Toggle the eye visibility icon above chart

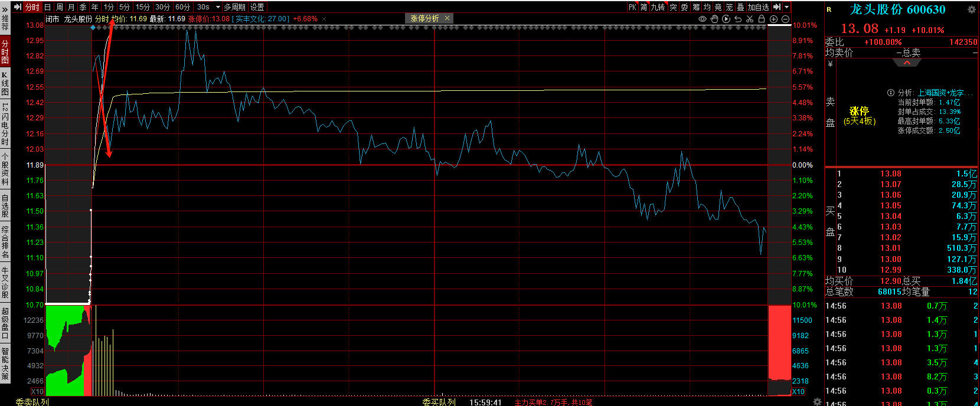point(703,19)
